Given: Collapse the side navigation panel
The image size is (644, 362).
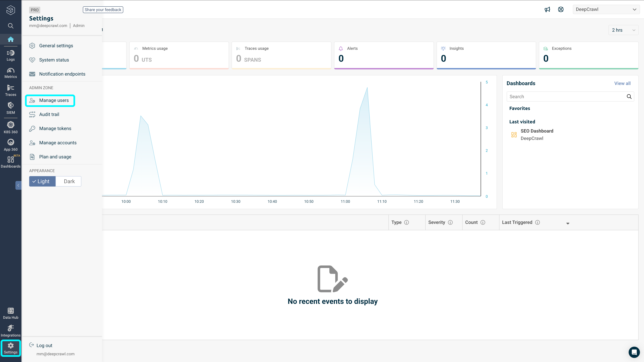Looking at the screenshot, I should (x=18, y=185).
